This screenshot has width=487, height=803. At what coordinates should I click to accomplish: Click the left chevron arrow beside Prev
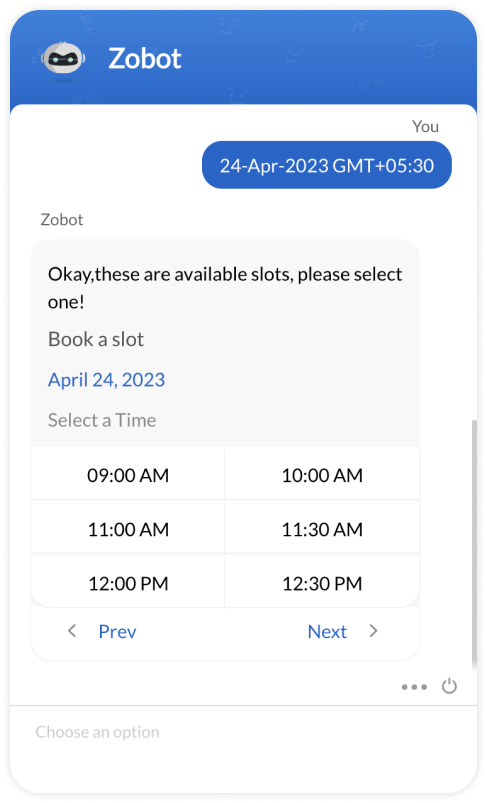[x=72, y=631]
